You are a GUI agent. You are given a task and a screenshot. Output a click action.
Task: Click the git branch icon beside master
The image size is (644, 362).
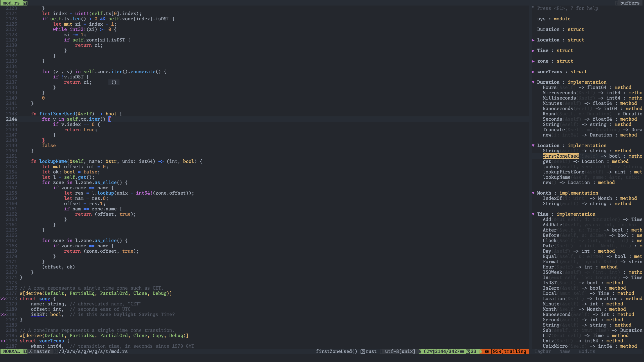(x=30, y=351)
